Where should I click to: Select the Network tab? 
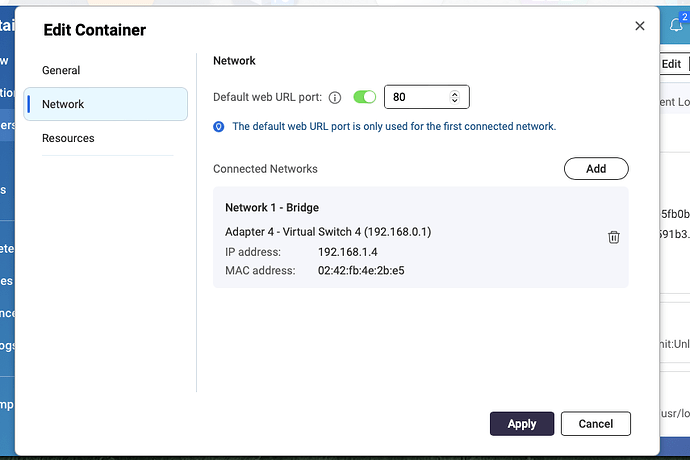[63, 104]
